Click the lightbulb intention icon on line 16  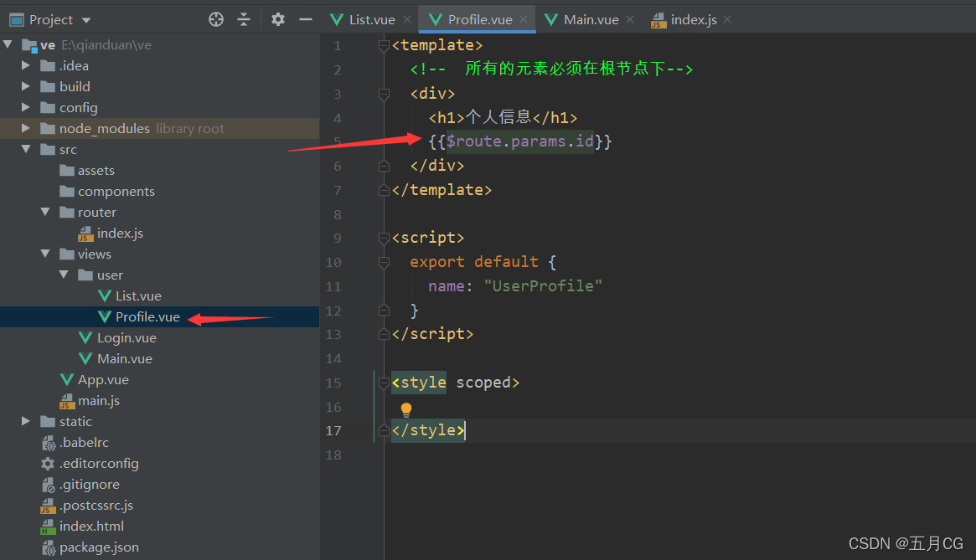coord(405,409)
